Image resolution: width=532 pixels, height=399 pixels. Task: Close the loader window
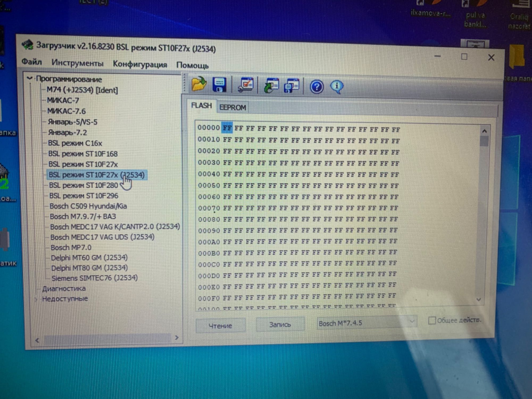491,57
